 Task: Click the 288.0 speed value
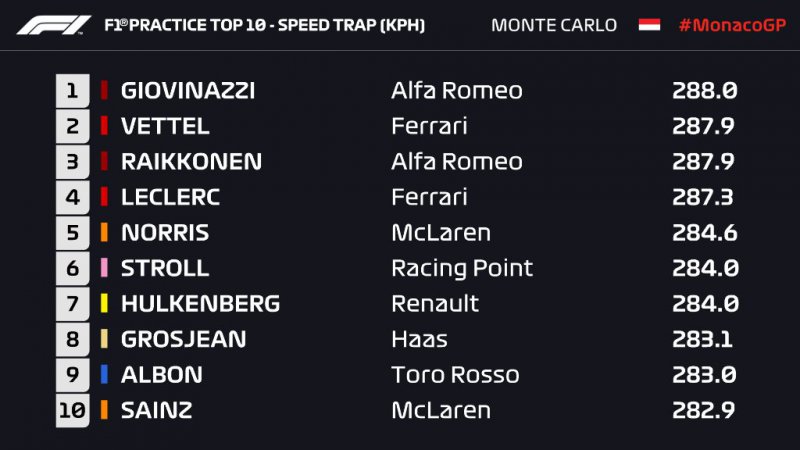pos(704,91)
